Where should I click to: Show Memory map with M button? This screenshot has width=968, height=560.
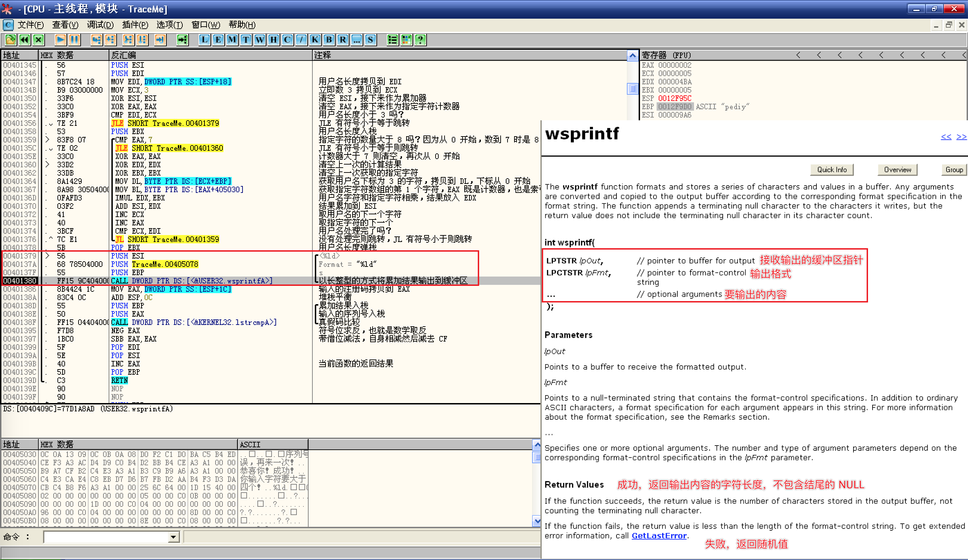[232, 39]
